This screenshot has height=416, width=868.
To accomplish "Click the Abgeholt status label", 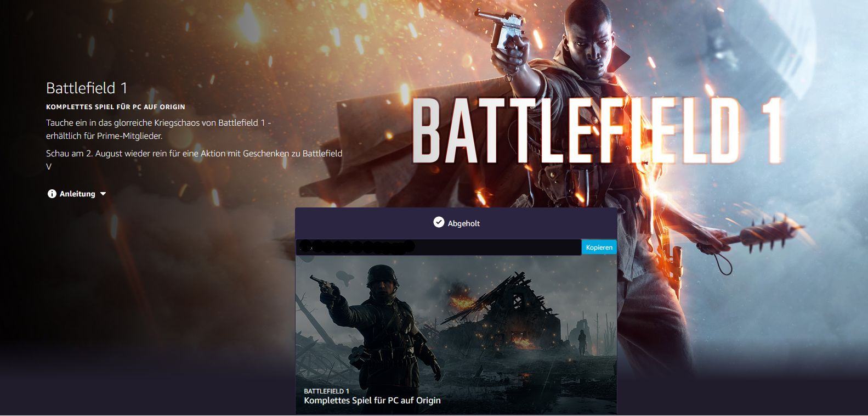I will click(x=464, y=223).
